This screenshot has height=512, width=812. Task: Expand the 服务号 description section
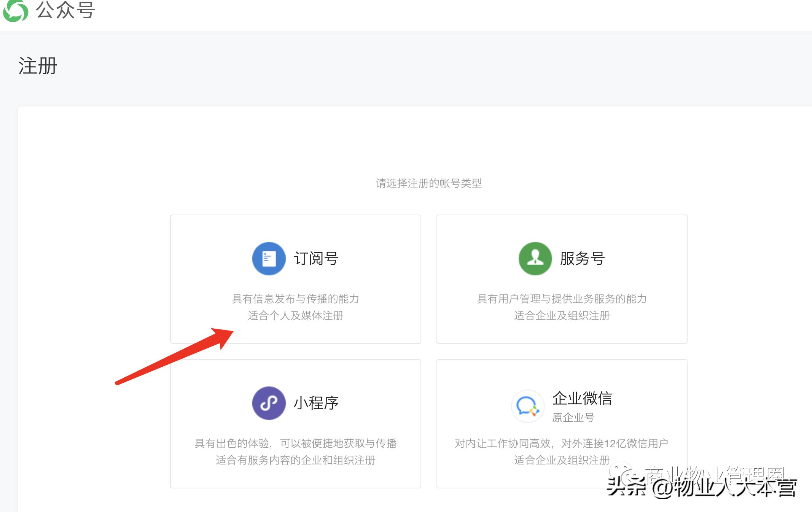pyautogui.click(x=562, y=307)
